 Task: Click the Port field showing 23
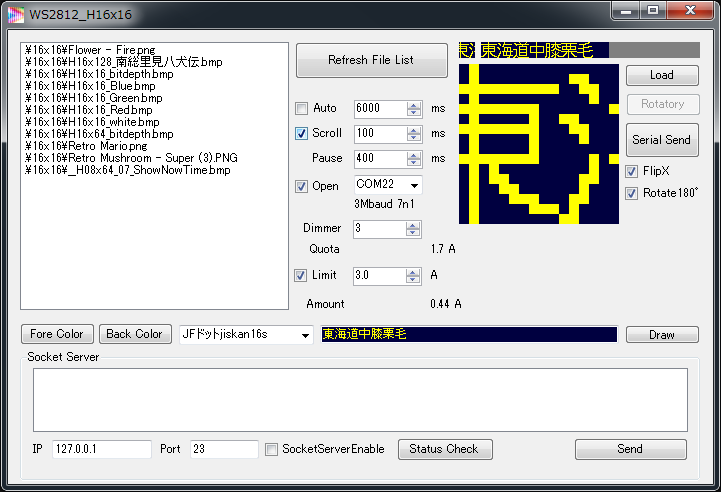tap(224, 449)
